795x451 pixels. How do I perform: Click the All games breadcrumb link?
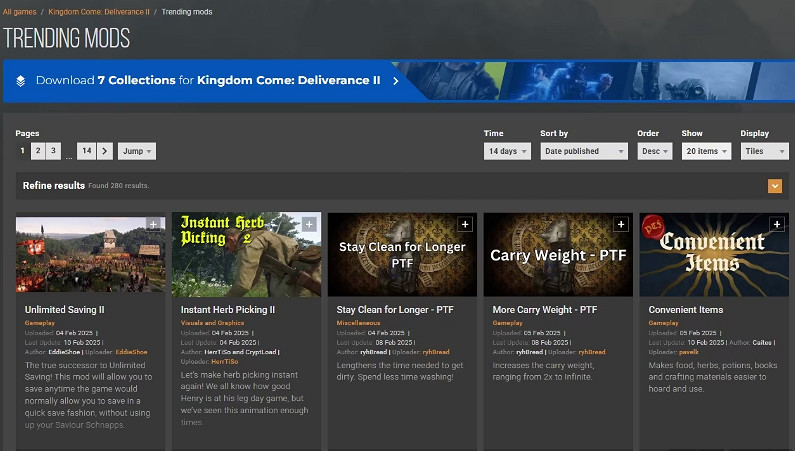coord(22,11)
